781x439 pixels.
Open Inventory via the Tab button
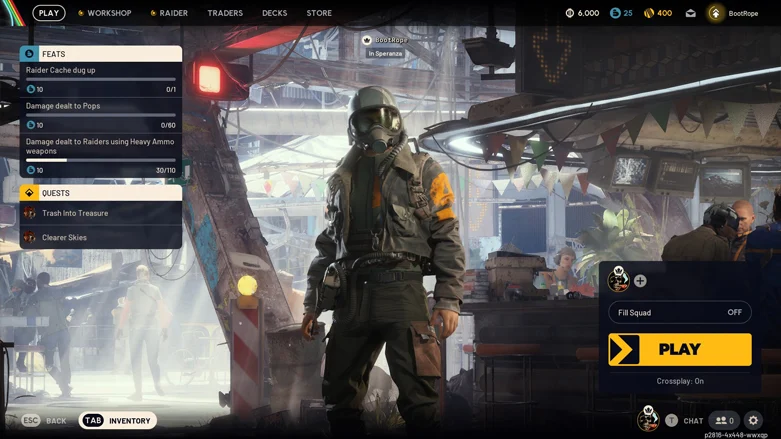pos(118,421)
